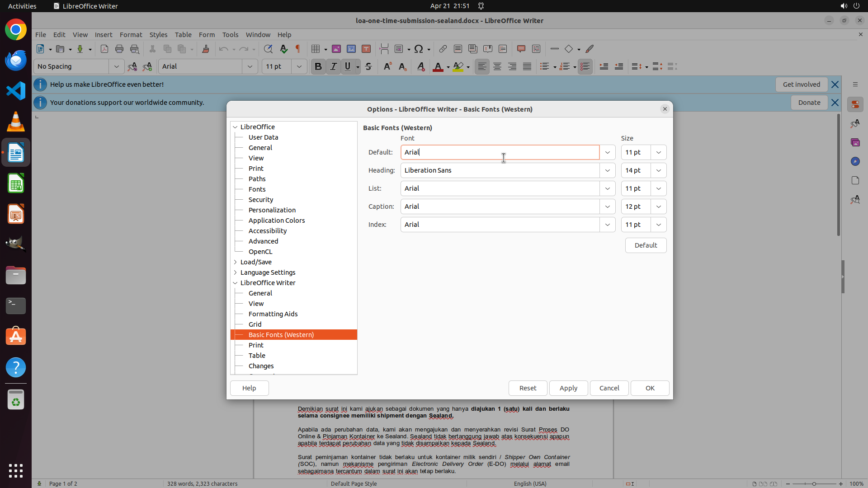Open the Gallery panel in the sidebar
The height and width of the screenshot is (488, 868).
[855, 142]
